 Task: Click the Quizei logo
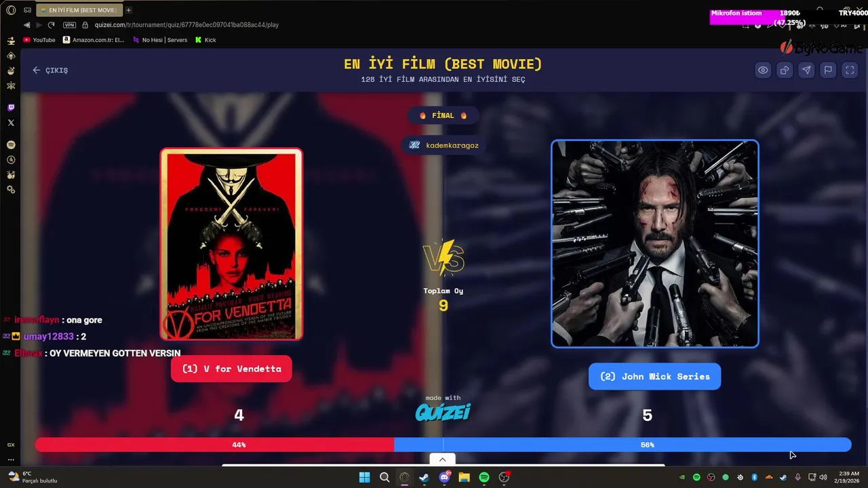pos(443,412)
